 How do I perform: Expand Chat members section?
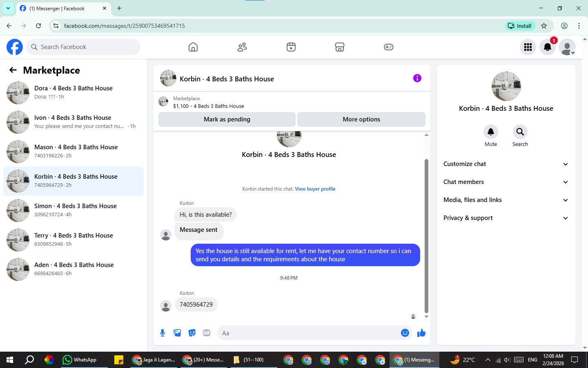506,182
